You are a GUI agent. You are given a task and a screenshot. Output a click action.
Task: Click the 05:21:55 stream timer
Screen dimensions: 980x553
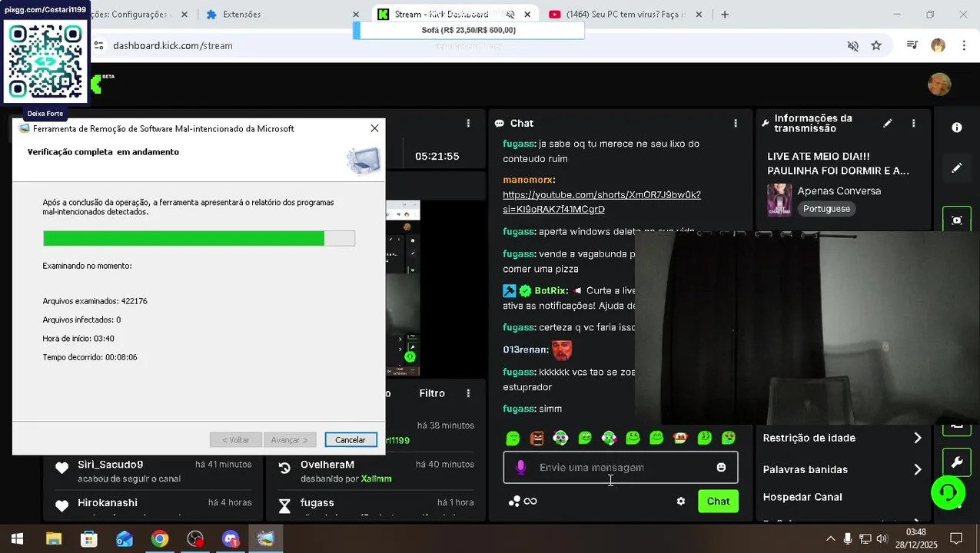437,156
